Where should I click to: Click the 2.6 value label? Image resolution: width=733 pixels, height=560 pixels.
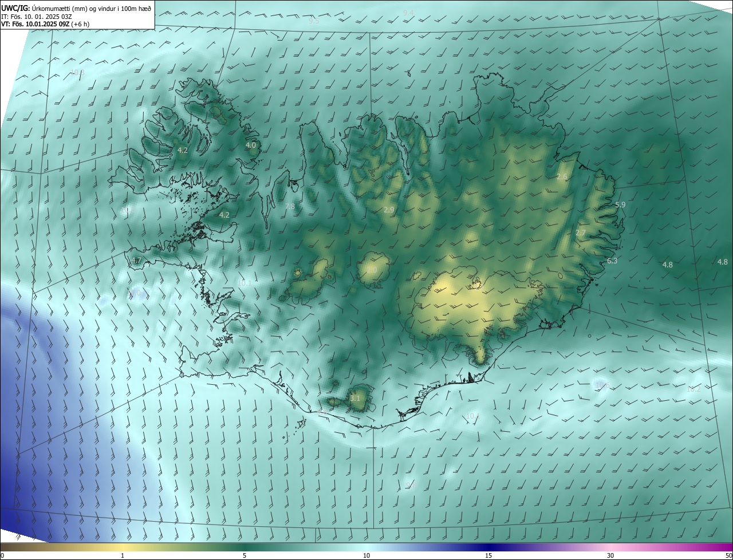562,177
